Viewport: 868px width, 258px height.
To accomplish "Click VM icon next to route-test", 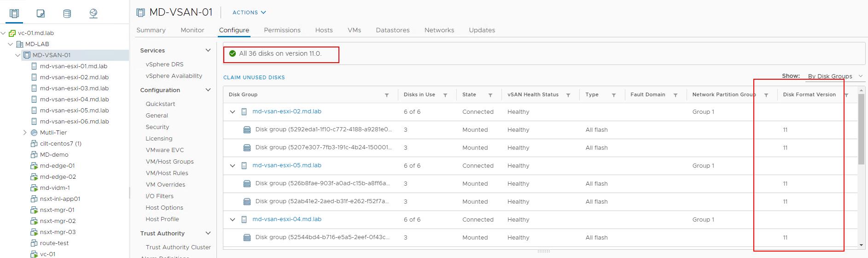I will pos(34,243).
